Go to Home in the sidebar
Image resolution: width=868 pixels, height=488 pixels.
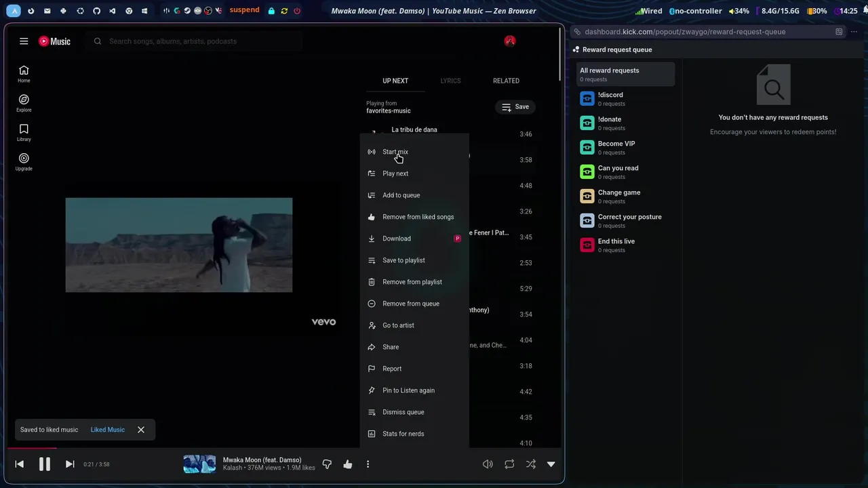(x=24, y=74)
